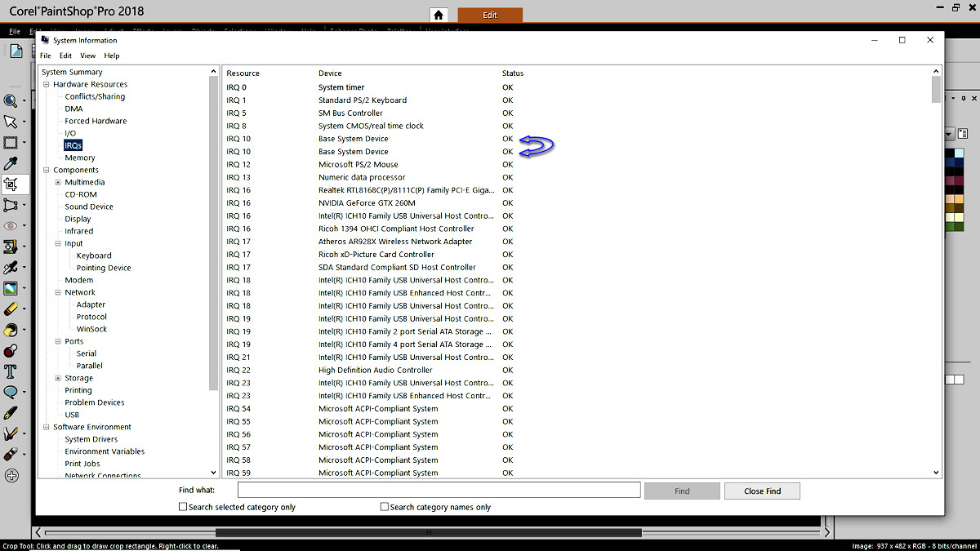Choose the Flood Fill tool
Image resolution: width=980 pixels, height=551 pixels.
[12, 329]
